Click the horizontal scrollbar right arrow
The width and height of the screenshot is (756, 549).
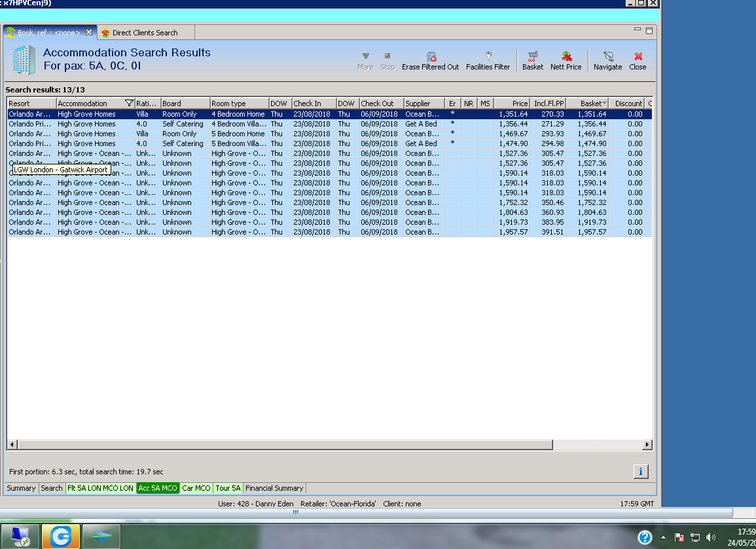pyautogui.click(x=647, y=445)
